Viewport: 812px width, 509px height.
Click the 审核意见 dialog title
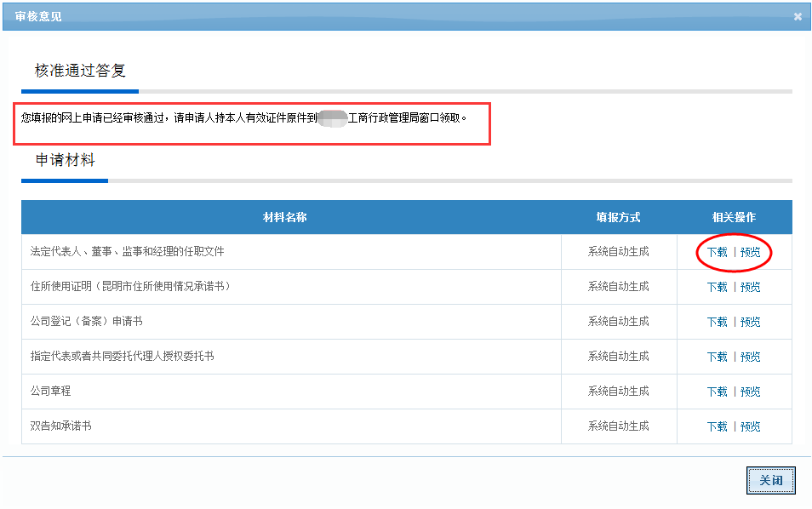pos(38,16)
